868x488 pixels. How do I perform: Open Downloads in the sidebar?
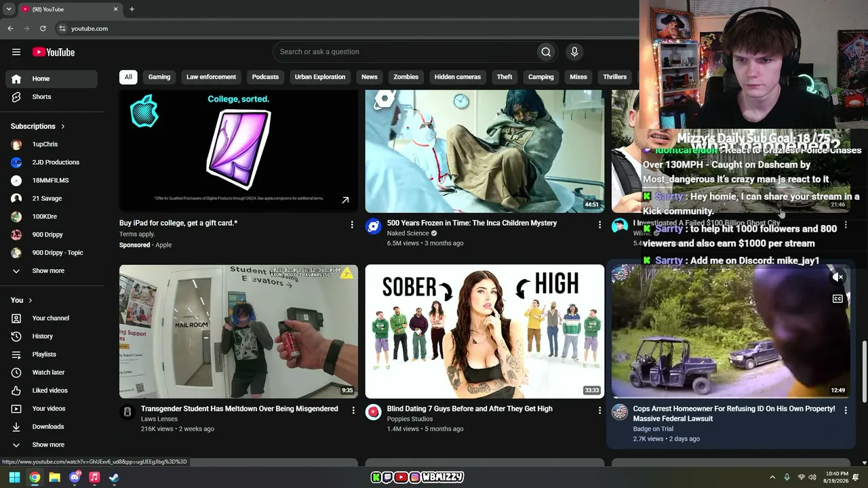click(52, 427)
